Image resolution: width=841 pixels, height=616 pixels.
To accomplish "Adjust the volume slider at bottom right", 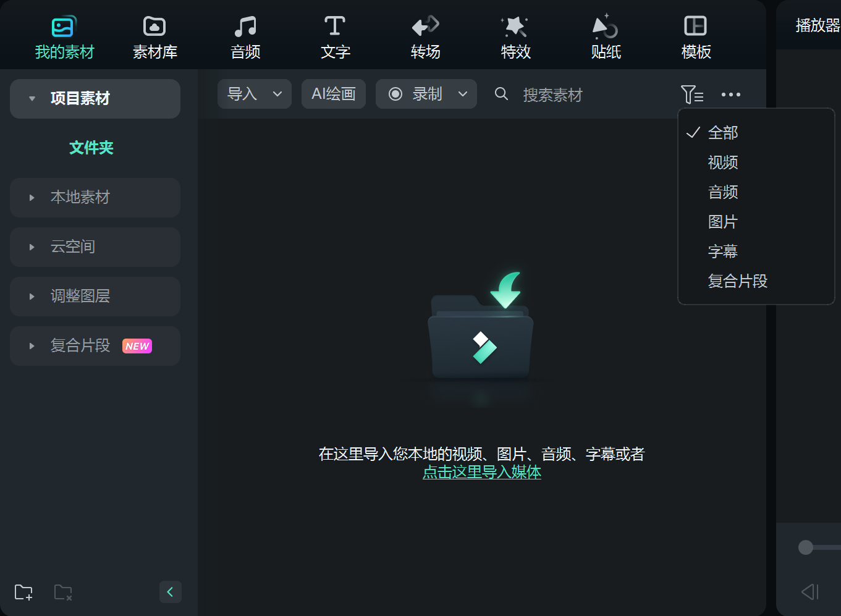I will [805, 547].
